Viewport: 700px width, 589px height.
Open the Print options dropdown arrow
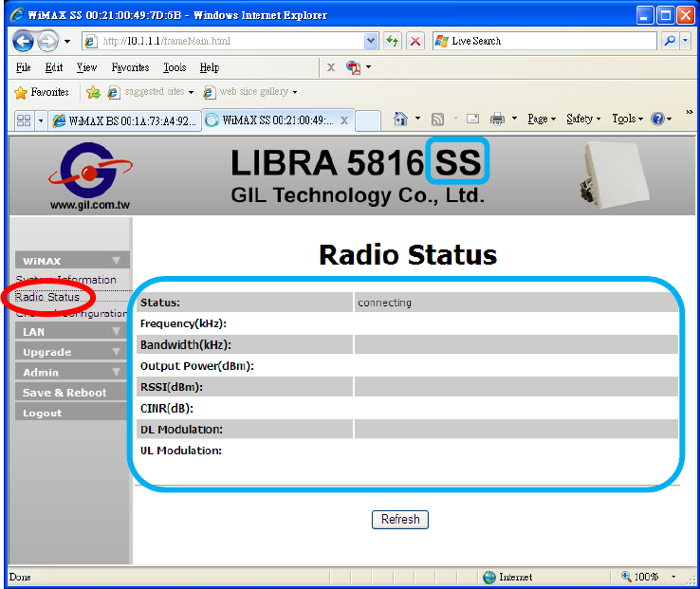(x=514, y=119)
